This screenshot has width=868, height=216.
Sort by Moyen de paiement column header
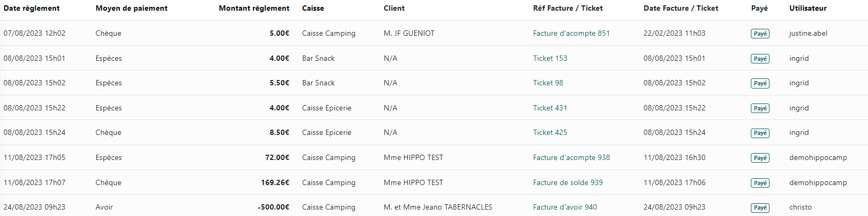pyautogui.click(x=131, y=8)
